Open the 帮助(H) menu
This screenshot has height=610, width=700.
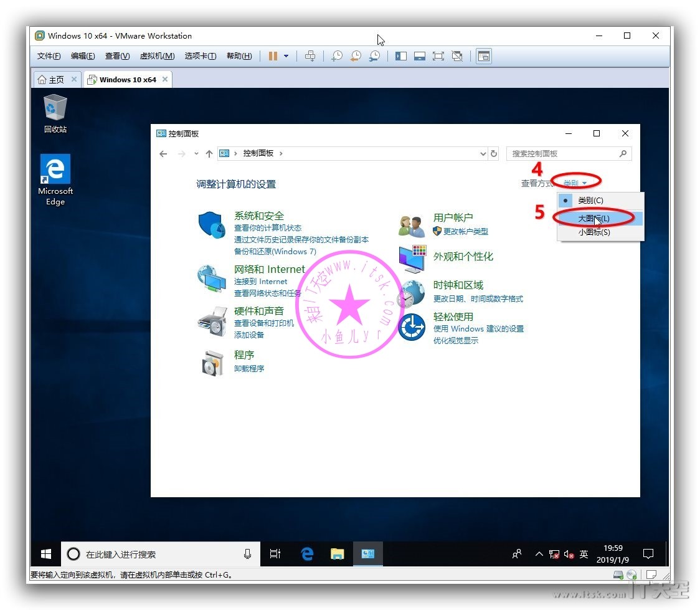pos(239,56)
